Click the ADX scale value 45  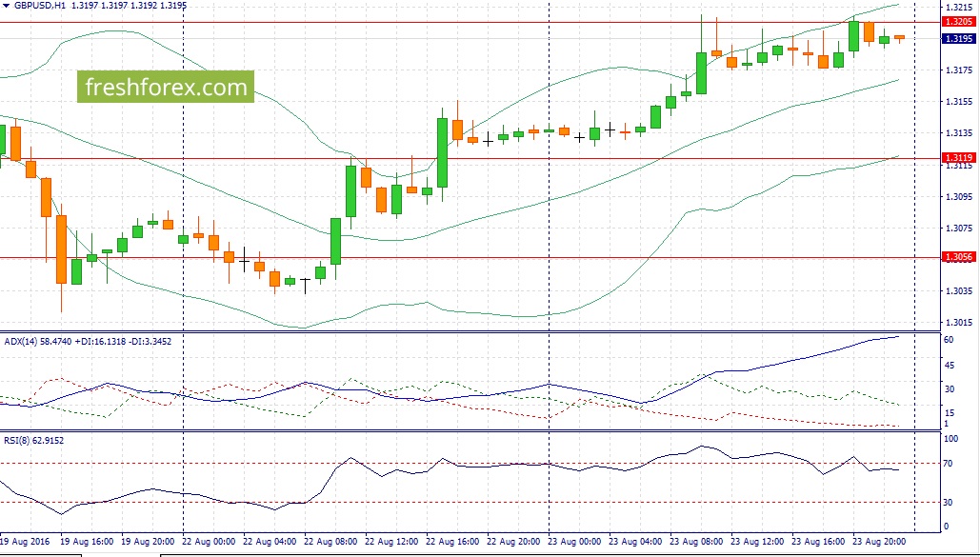click(x=949, y=366)
